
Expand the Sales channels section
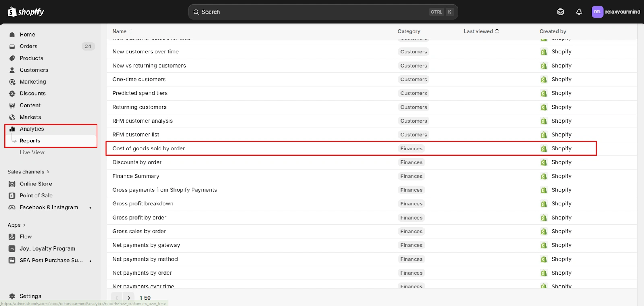pyautogui.click(x=29, y=172)
